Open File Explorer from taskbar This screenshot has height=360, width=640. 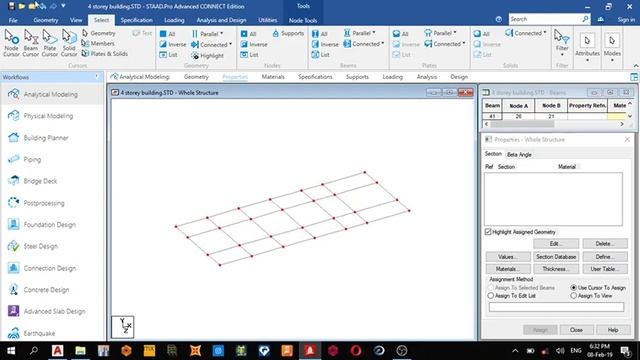pos(80,351)
